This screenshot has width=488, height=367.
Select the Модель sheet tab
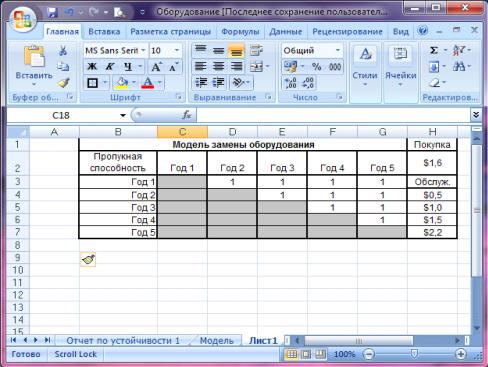tap(217, 341)
